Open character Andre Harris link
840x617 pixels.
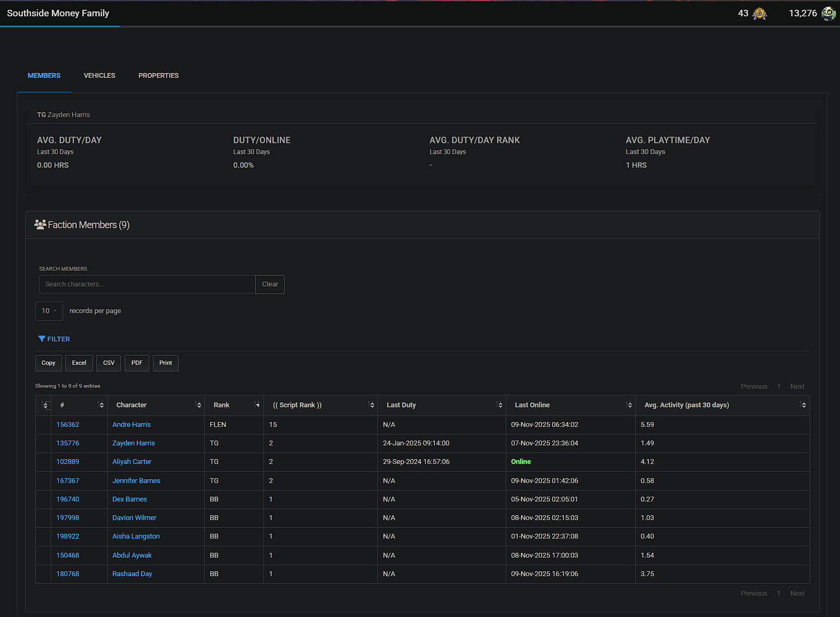point(131,425)
